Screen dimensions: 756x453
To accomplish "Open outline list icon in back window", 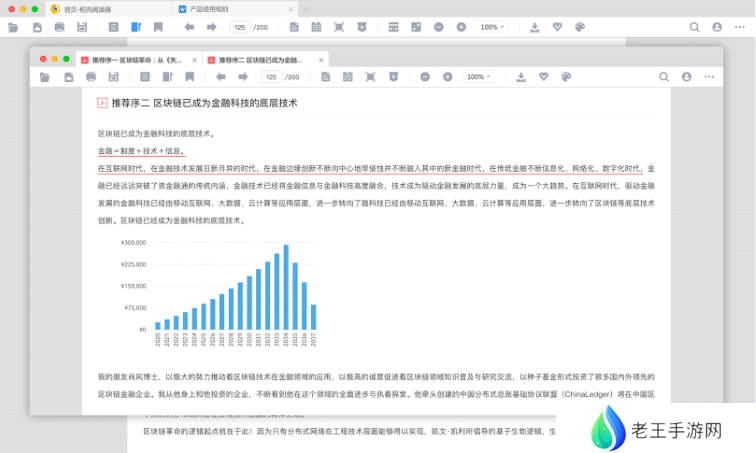I will pyautogui.click(x=113, y=27).
